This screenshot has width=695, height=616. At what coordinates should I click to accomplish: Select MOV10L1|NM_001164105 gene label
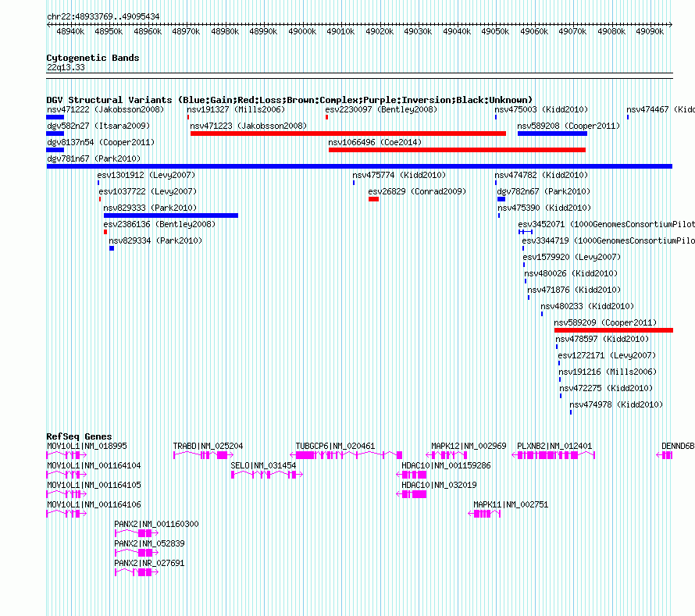[x=94, y=485]
